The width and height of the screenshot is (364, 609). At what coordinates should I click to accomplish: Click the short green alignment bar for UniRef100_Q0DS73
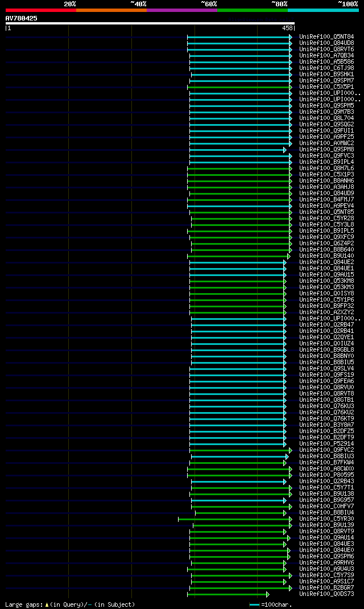point(228,594)
